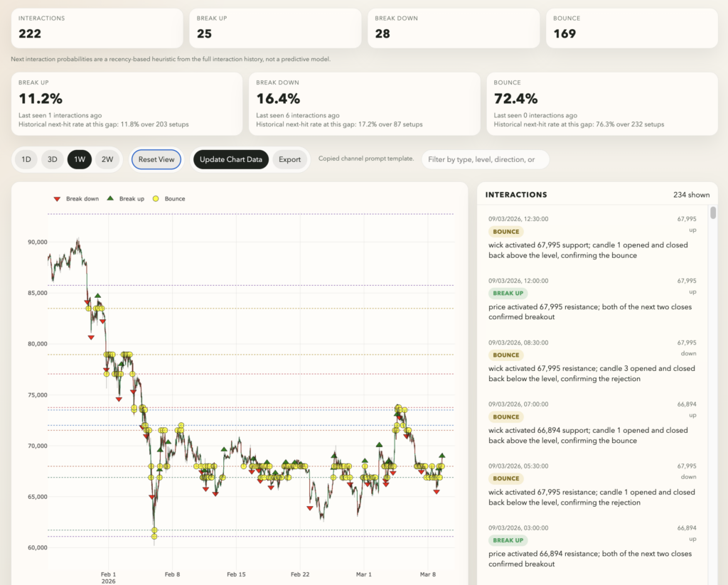This screenshot has height=585, width=728.
Task: Switch to the 3D timeframe
Action: [52, 159]
